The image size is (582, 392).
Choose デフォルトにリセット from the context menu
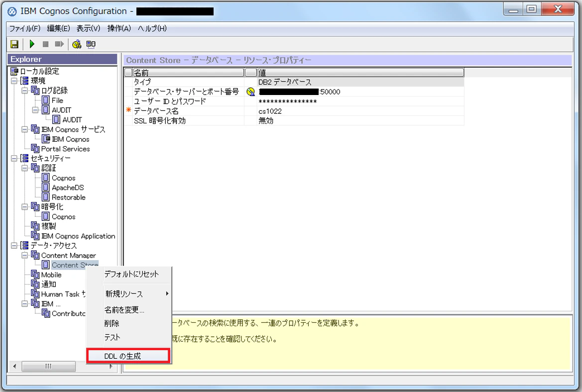(x=131, y=274)
